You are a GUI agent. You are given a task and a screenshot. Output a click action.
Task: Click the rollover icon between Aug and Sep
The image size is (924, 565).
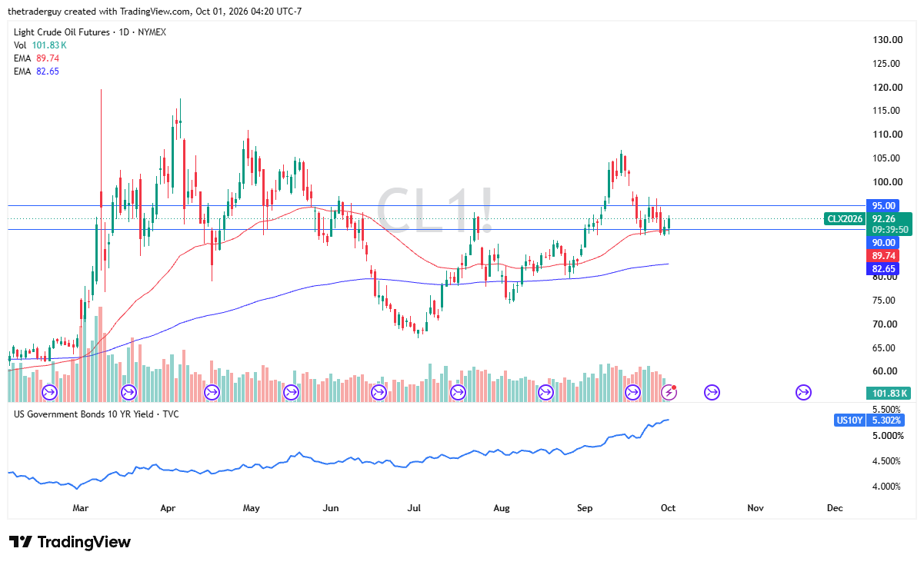coord(545,393)
